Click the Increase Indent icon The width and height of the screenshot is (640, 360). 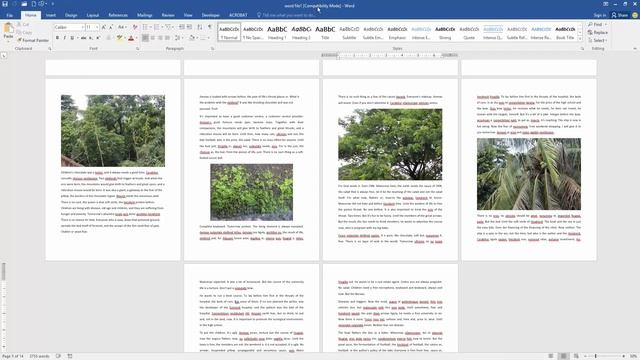pyautogui.click(x=189, y=27)
